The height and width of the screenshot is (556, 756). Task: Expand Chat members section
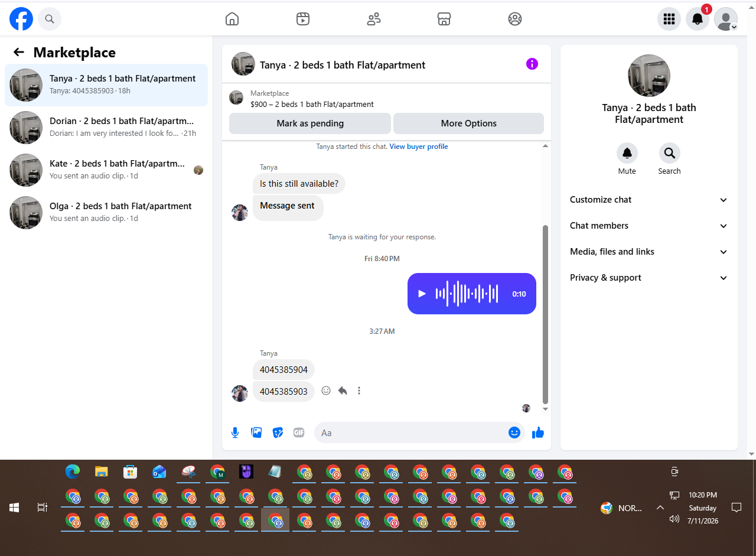[x=649, y=226]
